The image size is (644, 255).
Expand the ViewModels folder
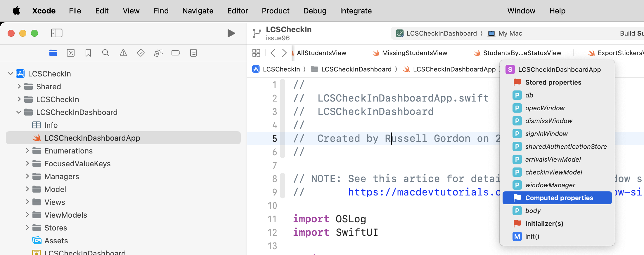(x=27, y=215)
